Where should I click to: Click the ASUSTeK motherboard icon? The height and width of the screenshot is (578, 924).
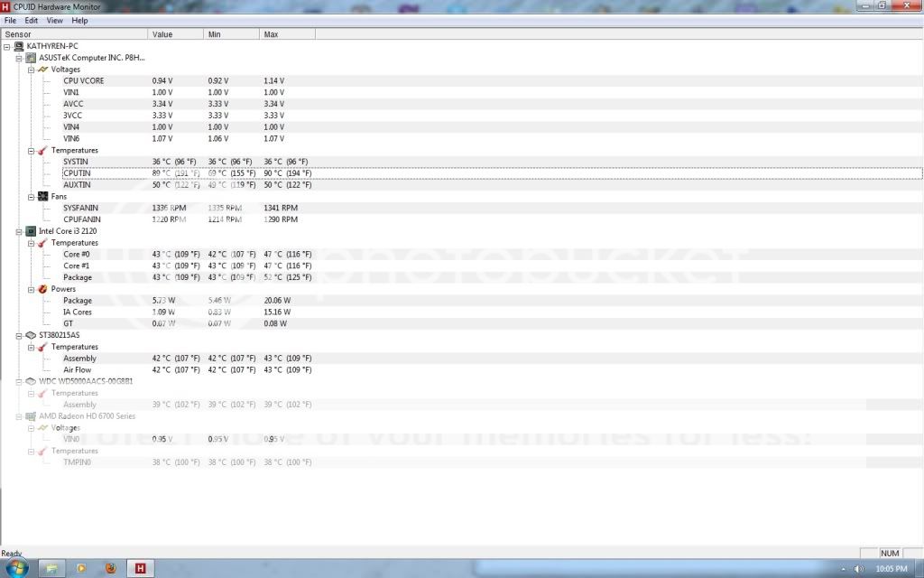(x=31, y=58)
